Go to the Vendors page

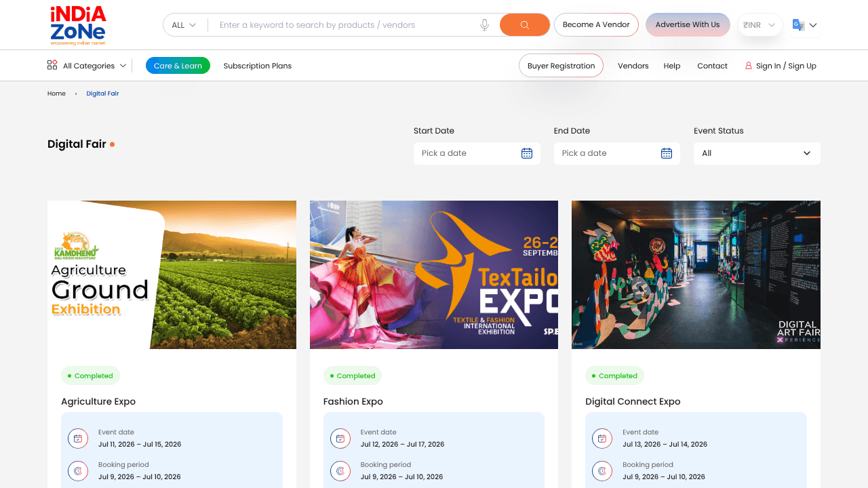[633, 66]
